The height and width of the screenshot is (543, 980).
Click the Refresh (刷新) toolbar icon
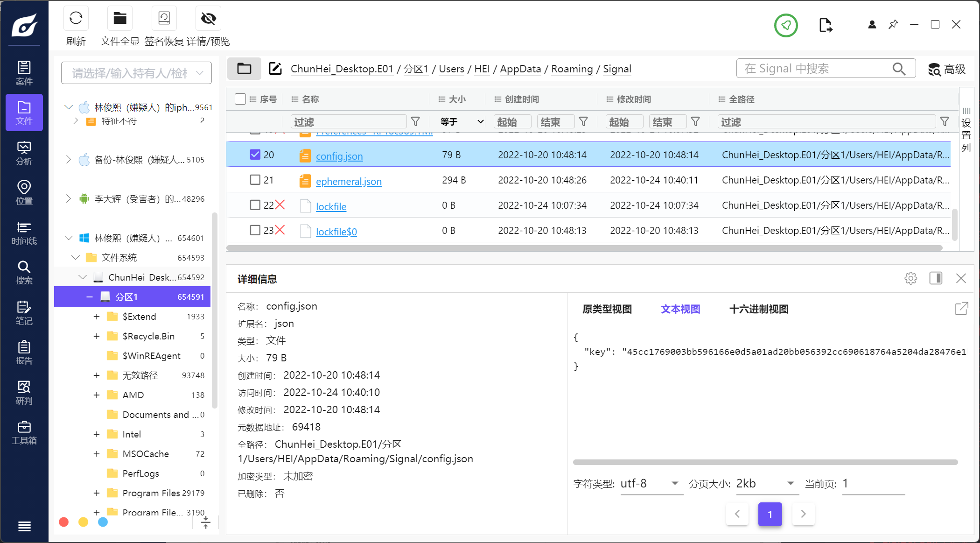point(76,19)
